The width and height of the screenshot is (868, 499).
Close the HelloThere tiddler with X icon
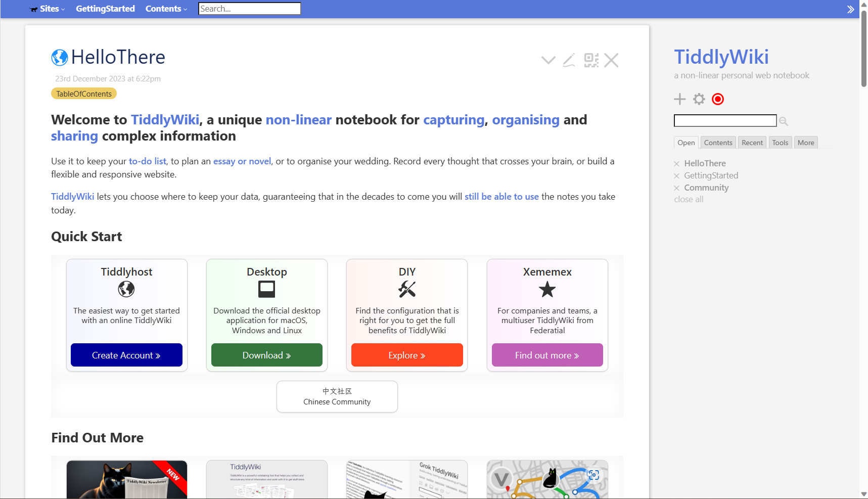(611, 60)
